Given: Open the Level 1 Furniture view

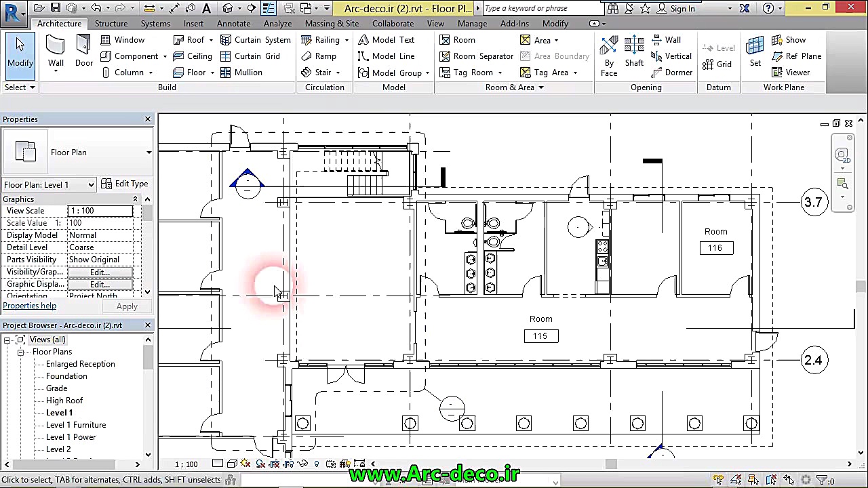Looking at the screenshot, I should [76, 425].
